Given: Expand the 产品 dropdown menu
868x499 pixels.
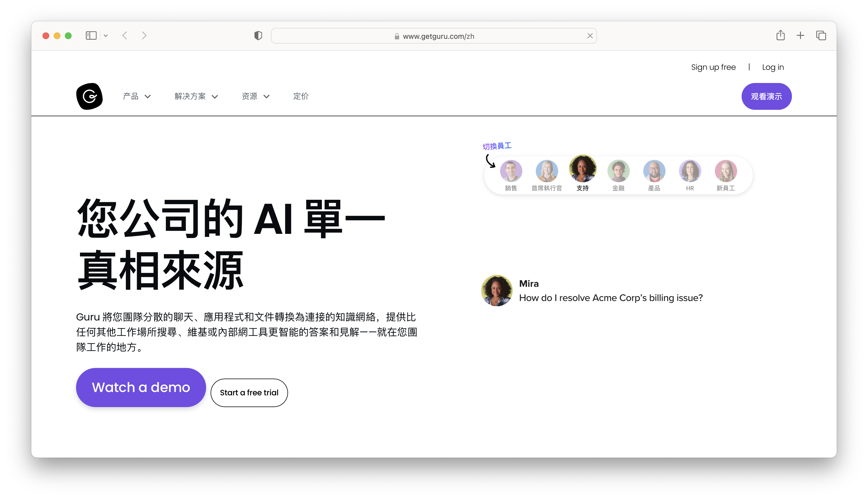Looking at the screenshot, I should (137, 96).
